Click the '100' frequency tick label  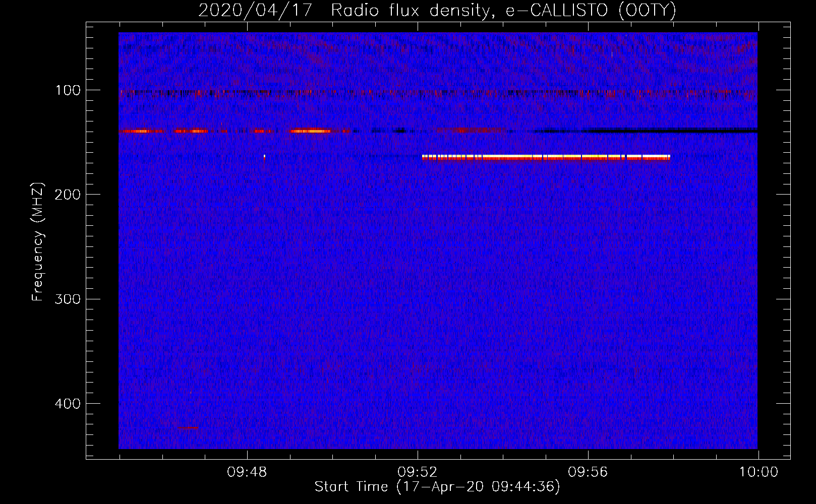pyautogui.click(x=68, y=90)
